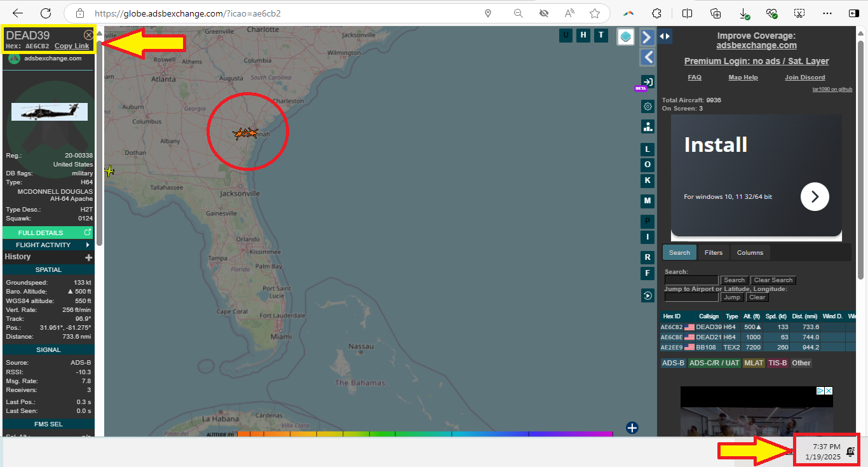Open the Map Help link
868x467 pixels.
point(743,78)
